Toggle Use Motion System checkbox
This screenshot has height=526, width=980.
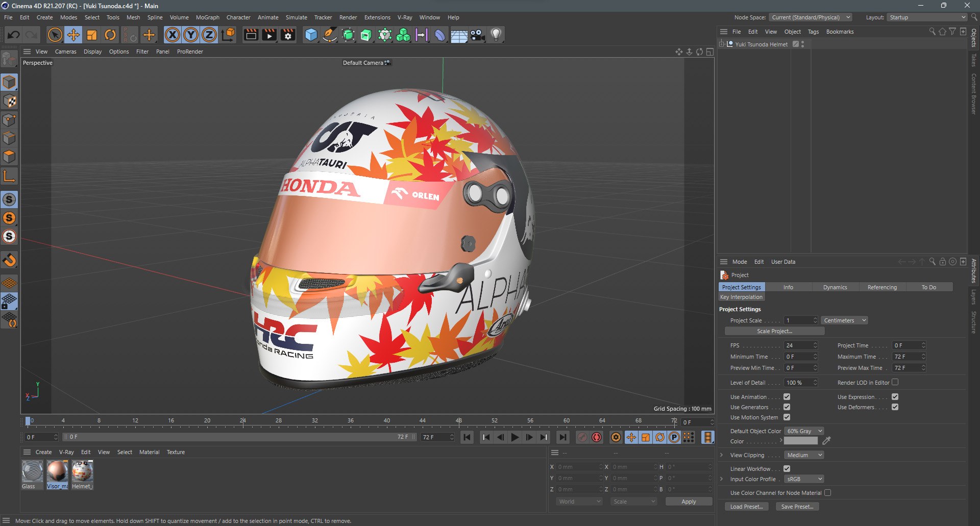pos(787,417)
